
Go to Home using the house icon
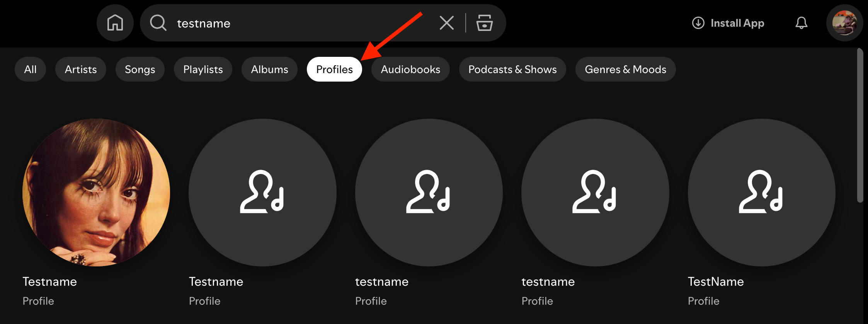[115, 23]
